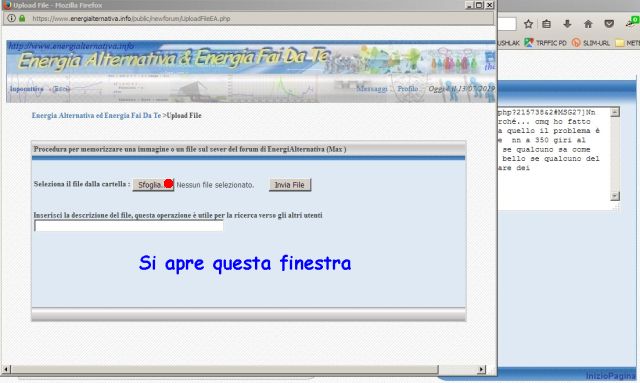The width and height of the screenshot is (640, 383).
Task: Click the home icon in the background Firefox window
Action: [x=588, y=24]
